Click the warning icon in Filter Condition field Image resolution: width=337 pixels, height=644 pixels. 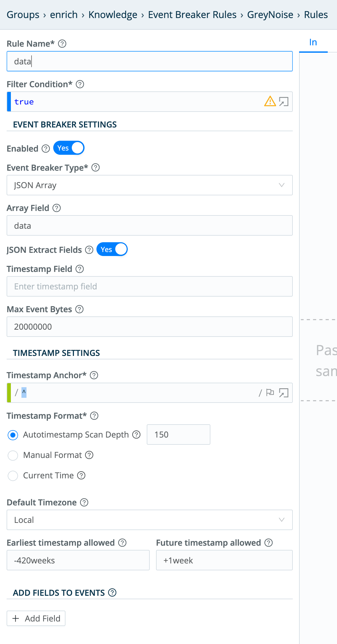[269, 102]
